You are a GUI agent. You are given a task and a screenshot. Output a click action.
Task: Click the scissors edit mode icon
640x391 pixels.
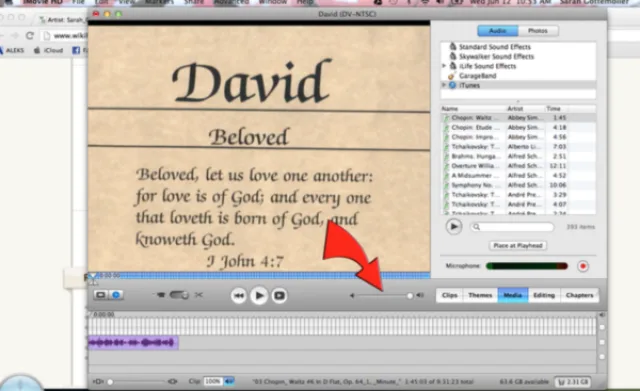pos(199,295)
